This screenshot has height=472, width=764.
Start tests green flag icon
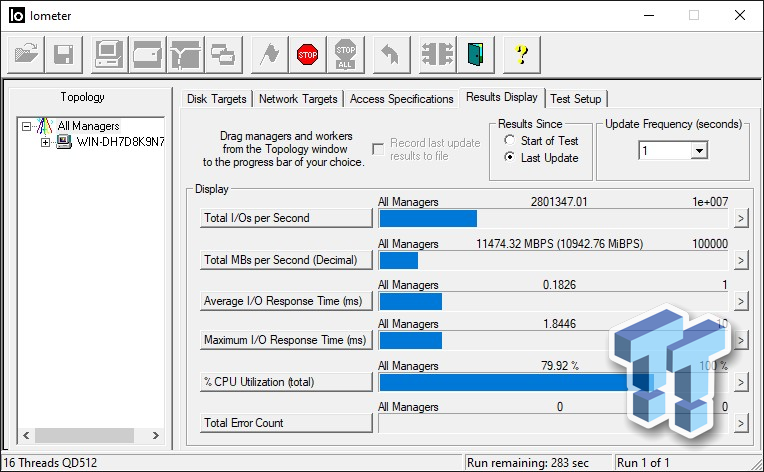coord(269,54)
